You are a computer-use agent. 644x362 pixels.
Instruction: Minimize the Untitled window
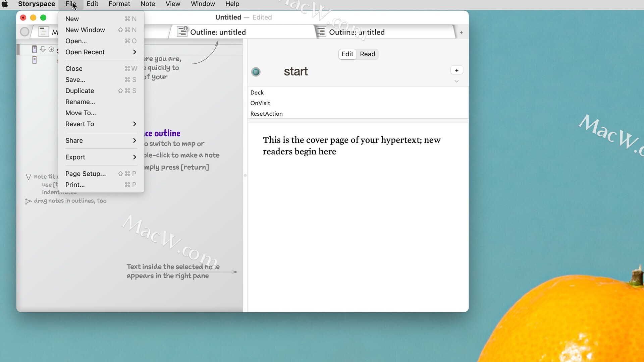tap(33, 17)
